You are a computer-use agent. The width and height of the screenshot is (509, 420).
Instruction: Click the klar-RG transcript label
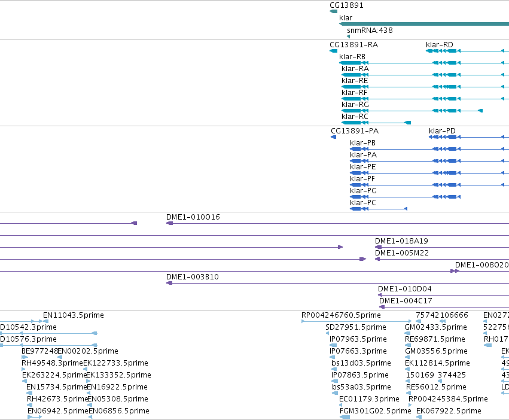pyautogui.click(x=355, y=105)
